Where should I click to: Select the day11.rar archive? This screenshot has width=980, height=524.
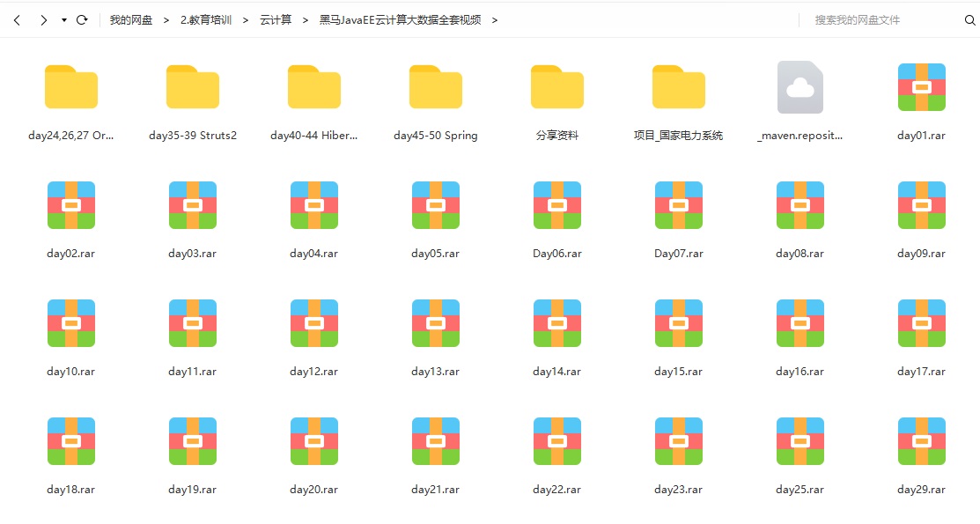tap(193, 323)
